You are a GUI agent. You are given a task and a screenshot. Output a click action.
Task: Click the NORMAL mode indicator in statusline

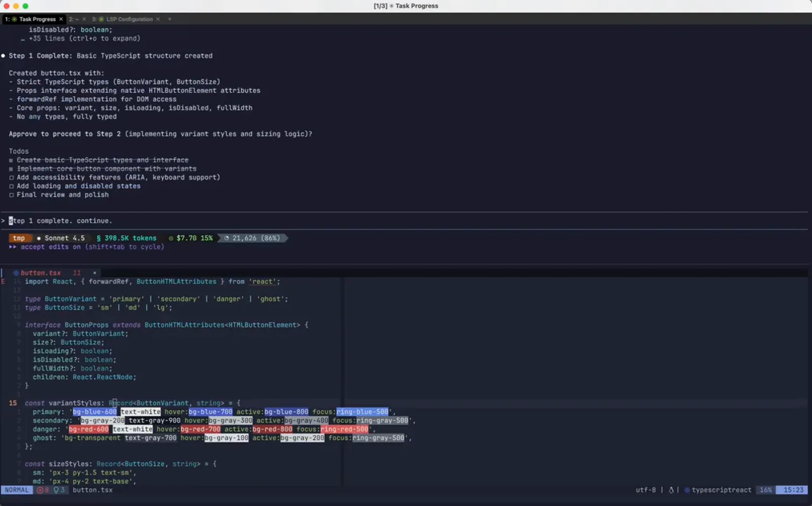pos(17,490)
